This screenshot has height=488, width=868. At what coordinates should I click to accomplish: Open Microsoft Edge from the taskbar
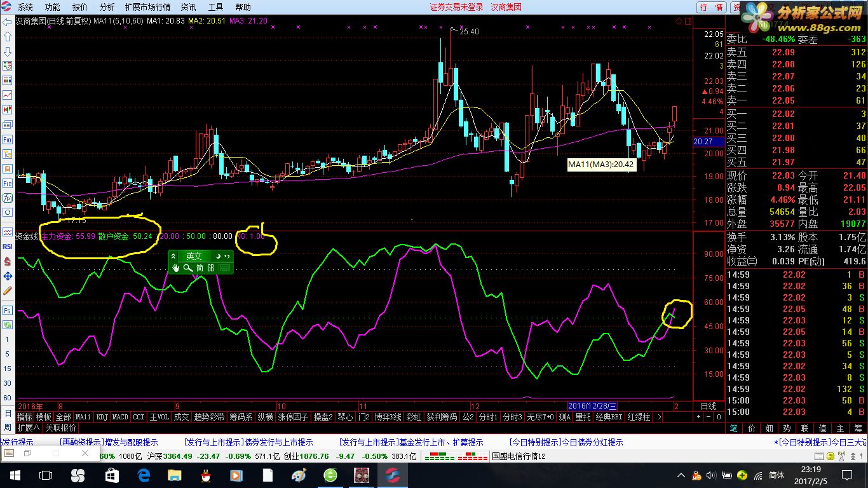[144, 475]
